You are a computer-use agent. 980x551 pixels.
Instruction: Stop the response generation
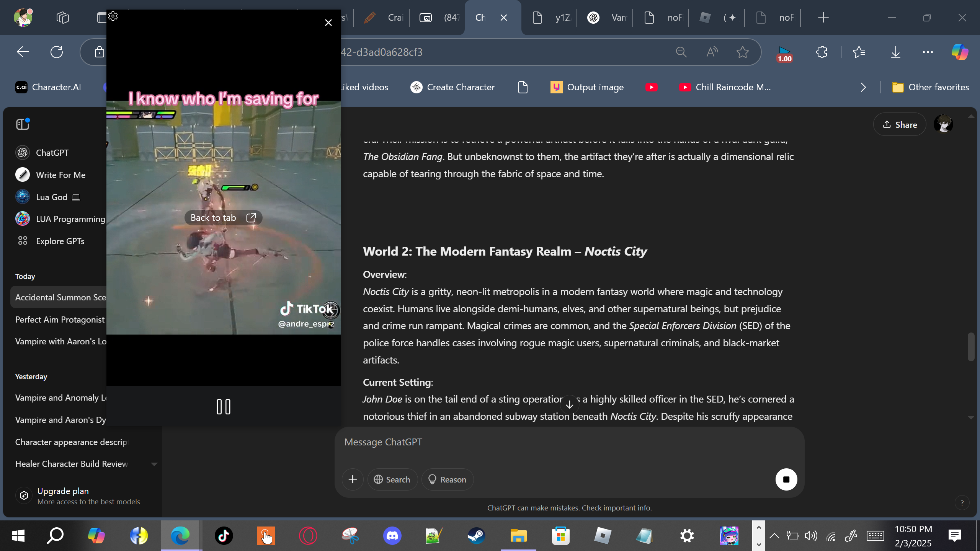786,479
